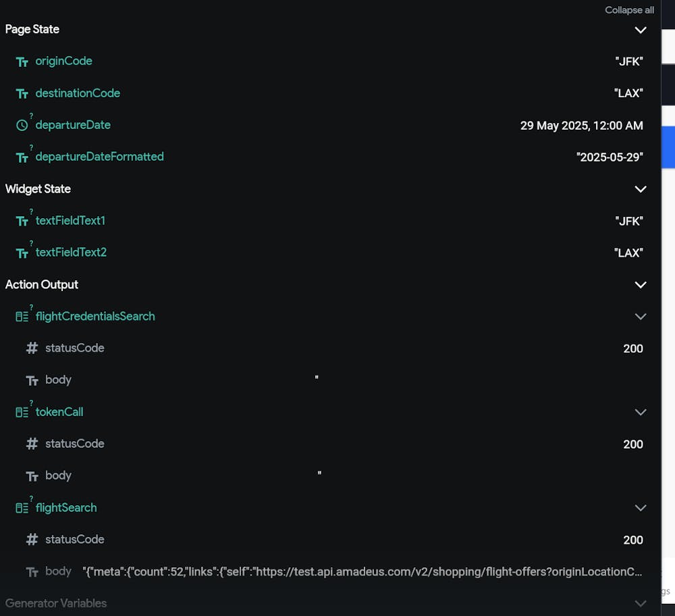Click the clock icon beside departureDate
The image size is (675, 616).
(x=22, y=126)
